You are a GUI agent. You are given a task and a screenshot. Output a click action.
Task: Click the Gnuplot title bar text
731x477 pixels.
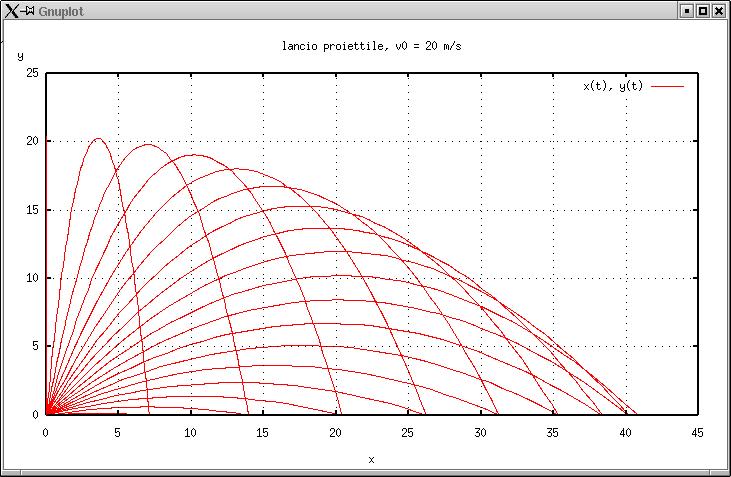coord(58,10)
